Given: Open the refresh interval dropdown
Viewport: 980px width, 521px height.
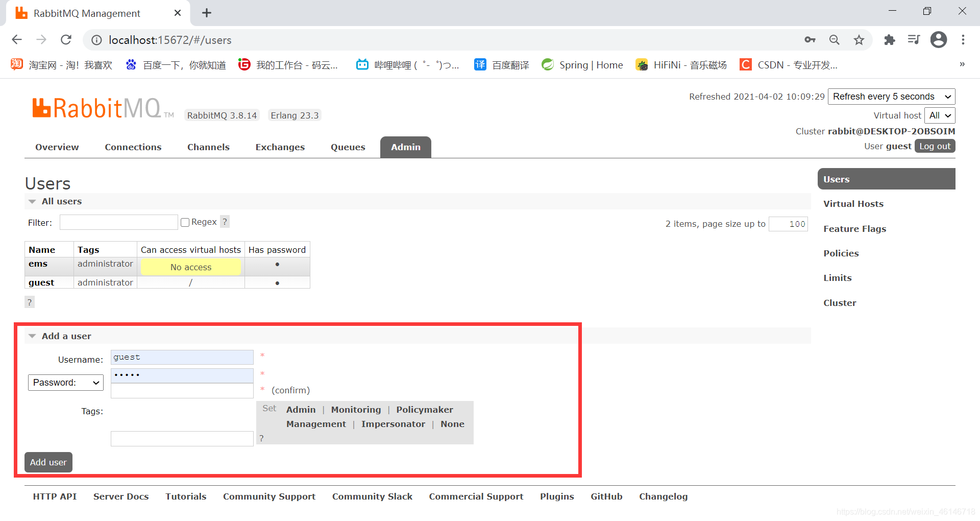Looking at the screenshot, I should (x=891, y=97).
